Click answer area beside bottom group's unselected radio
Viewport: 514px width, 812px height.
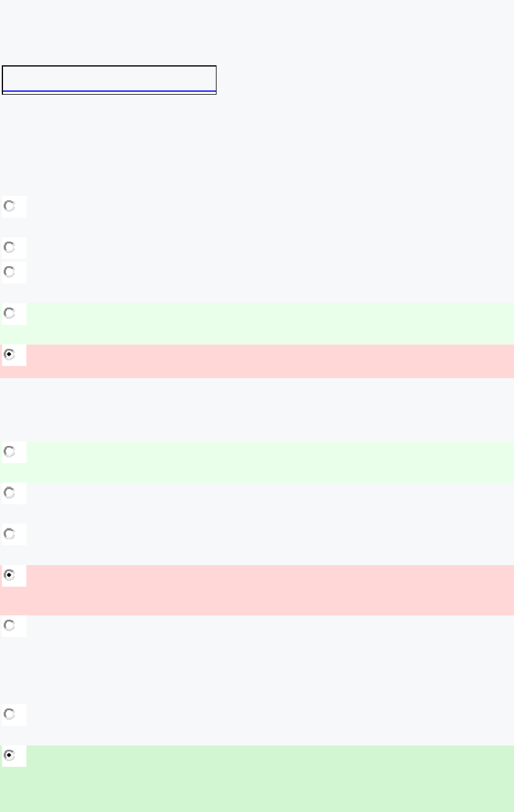pyautogui.click(x=270, y=715)
